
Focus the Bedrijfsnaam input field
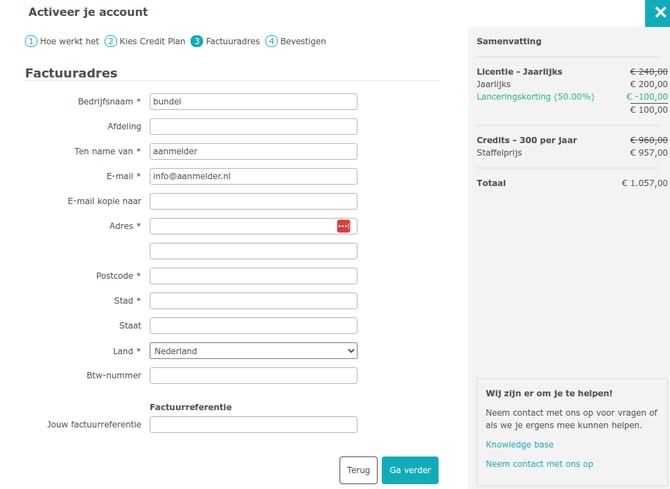click(253, 101)
